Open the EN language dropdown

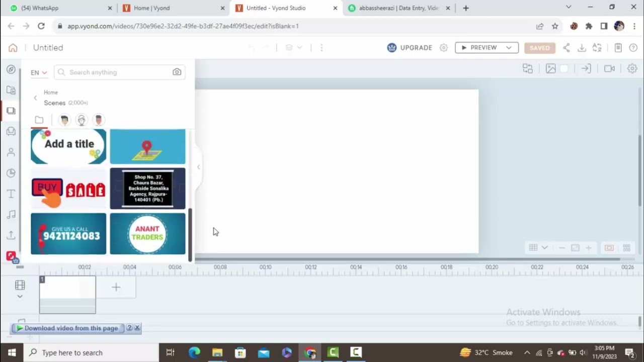point(39,72)
